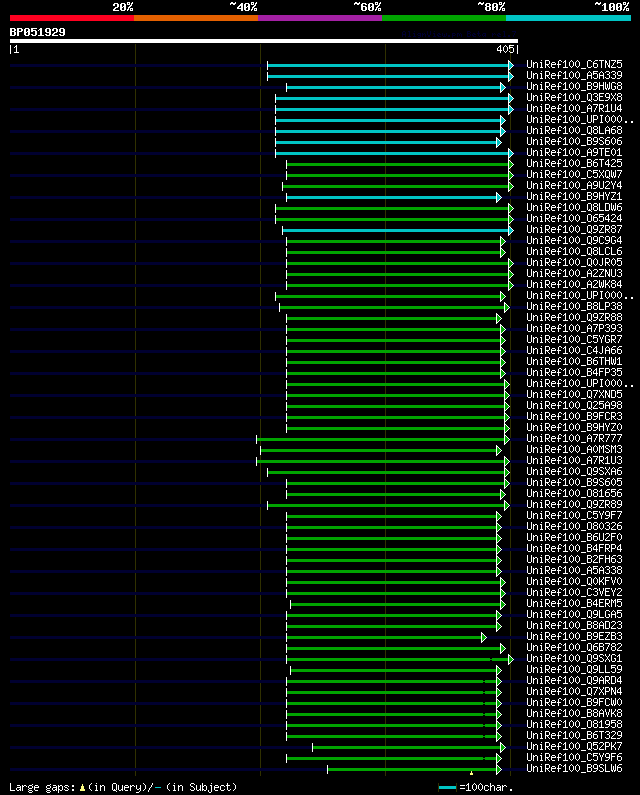This screenshot has width=640, height=795.
Task: Select the UniRef100_A7R777 label
Action: tap(574, 439)
